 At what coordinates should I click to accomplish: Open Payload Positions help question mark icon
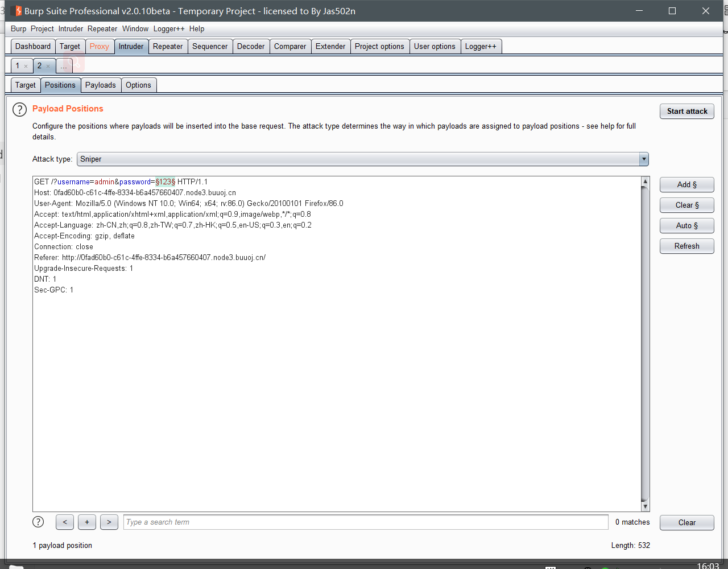pos(19,109)
